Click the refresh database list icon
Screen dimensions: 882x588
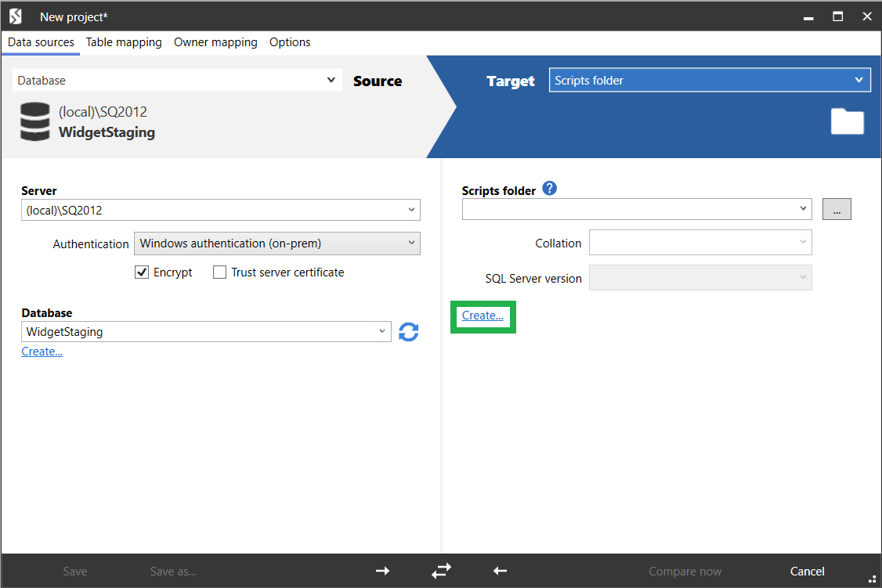coord(408,332)
